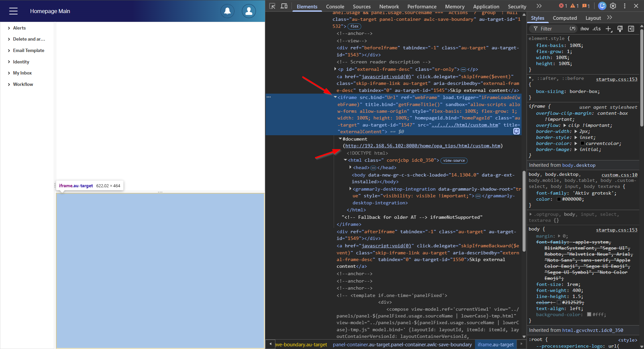The height and width of the screenshot is (349, 644).
Task: Open the ellipsis actions on selected iframe row
Action: click(269, 97)
